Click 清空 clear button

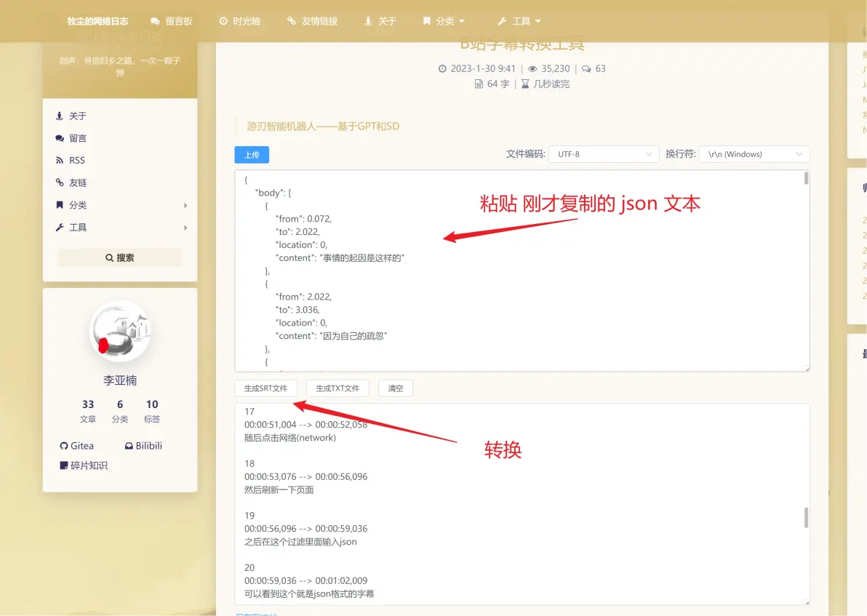[x=396, y=388]
